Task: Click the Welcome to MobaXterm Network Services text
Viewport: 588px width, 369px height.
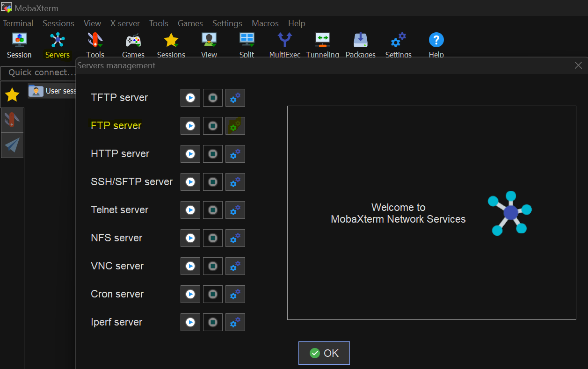Action: pyautogui.click(x=398, y=213)
